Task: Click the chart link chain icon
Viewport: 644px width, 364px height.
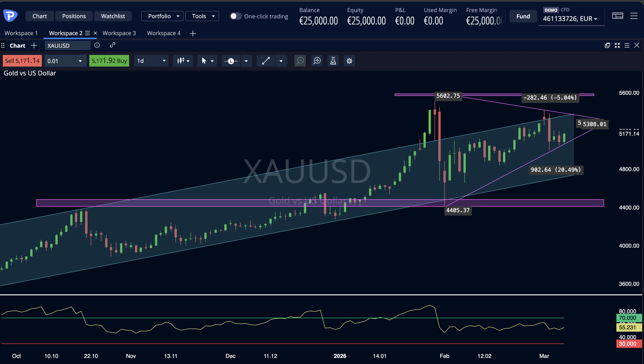Action: pos(113,45)
